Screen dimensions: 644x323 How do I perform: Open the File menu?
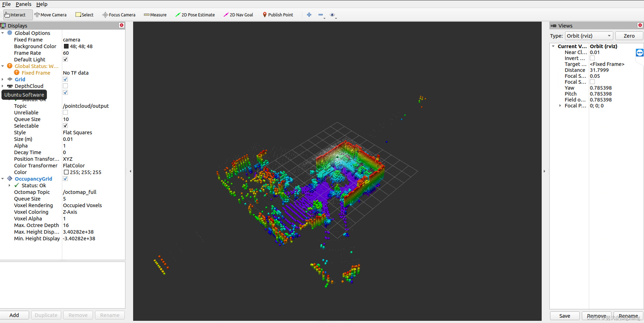[x=6, y=4]
